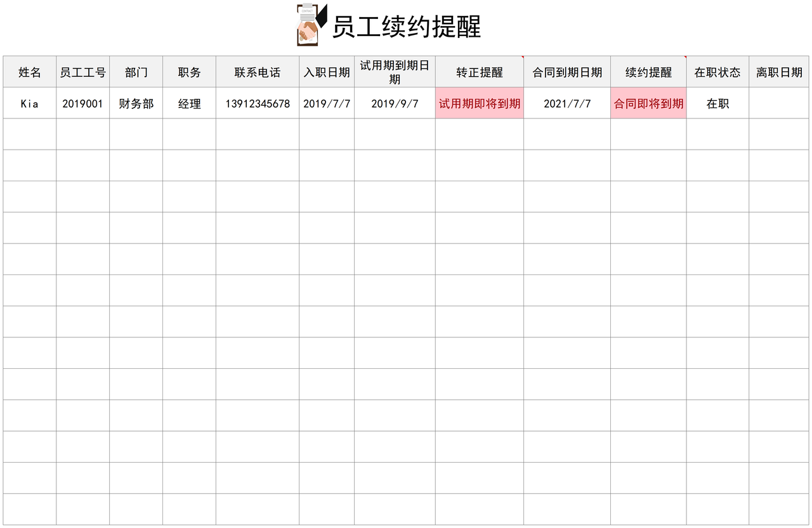
Task: Click the employee ID cell 2019001
Action: 82,103
